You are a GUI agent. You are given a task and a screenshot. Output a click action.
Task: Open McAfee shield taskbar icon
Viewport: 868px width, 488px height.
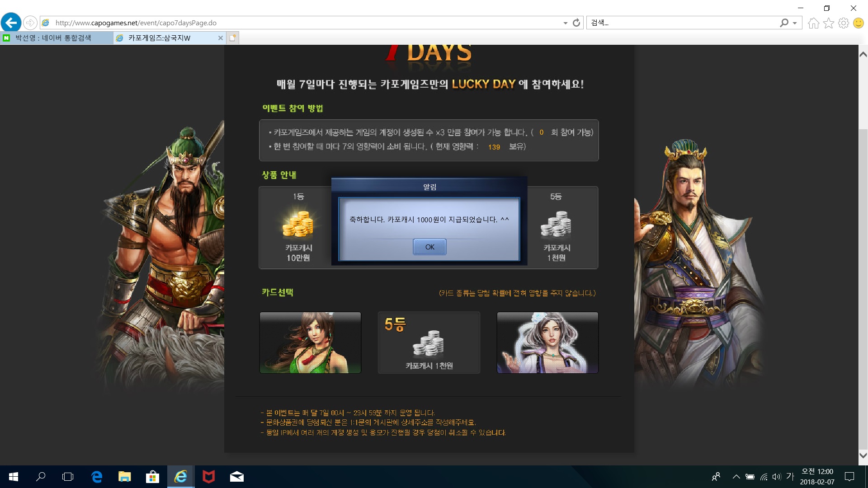click(x=208, y=477)
